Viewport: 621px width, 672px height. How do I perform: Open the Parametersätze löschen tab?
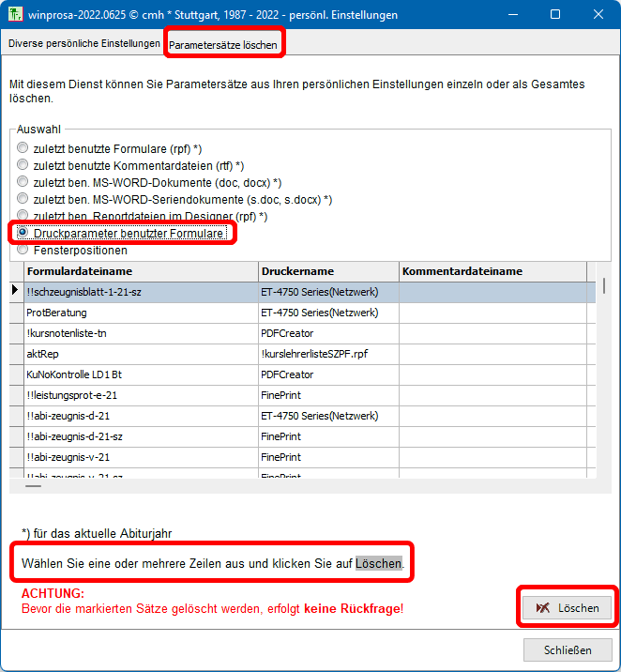224,45
